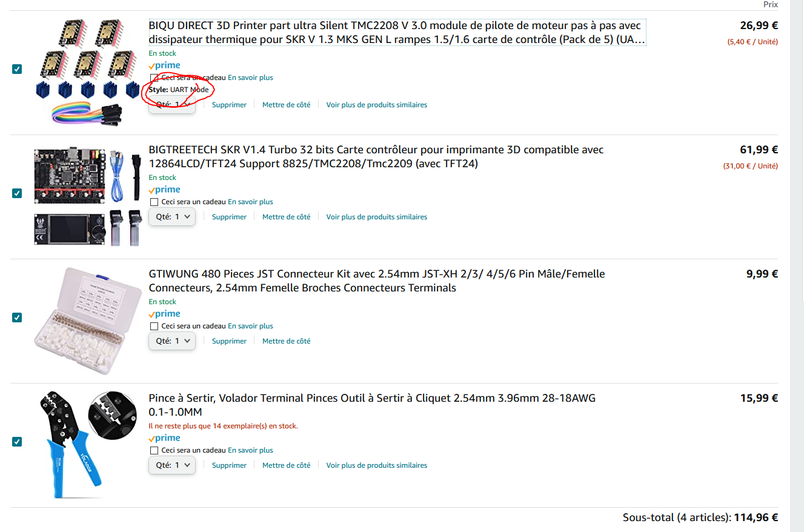Expand the Qté dropdown for the GTIWUNG connector kit

point(172,341)
